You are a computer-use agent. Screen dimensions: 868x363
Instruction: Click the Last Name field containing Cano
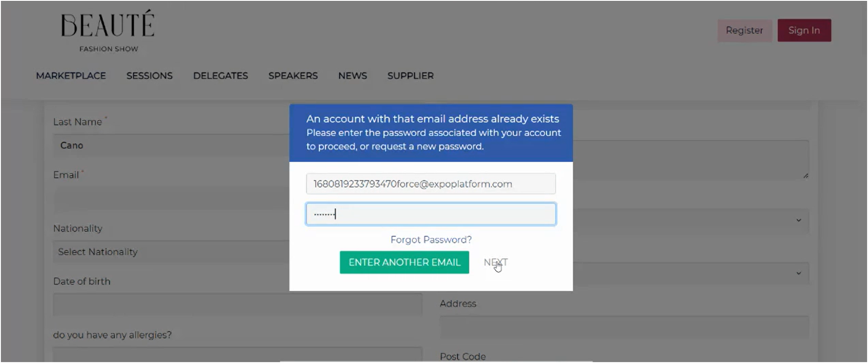pos(172,145)
